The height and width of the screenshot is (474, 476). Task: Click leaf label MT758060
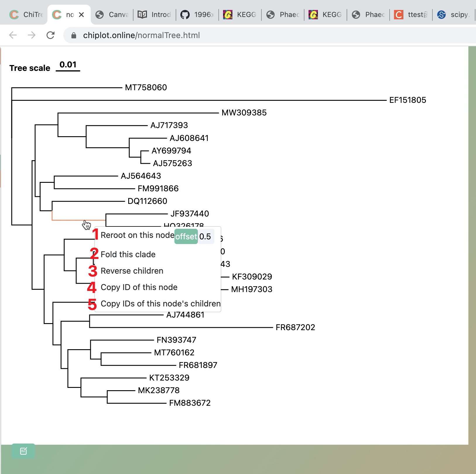(146, 87)
